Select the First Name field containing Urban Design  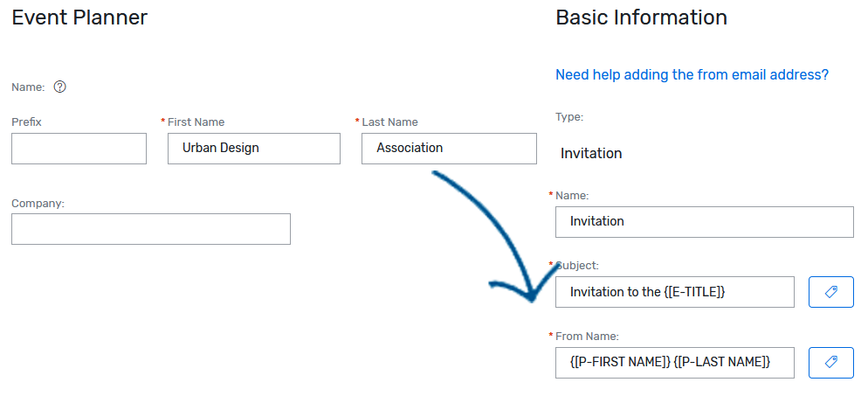coord(253,149)
